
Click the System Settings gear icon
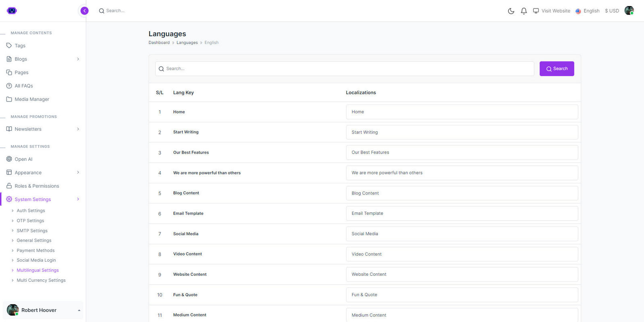point(9,199)
